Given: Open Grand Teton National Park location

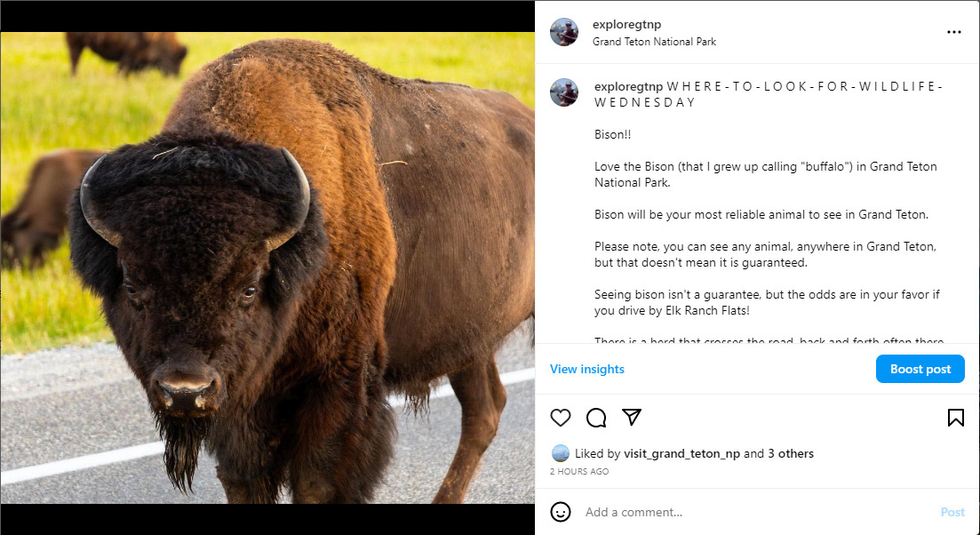Looking at the screenshot, I should pyautogui.click(x=654, y=42).
